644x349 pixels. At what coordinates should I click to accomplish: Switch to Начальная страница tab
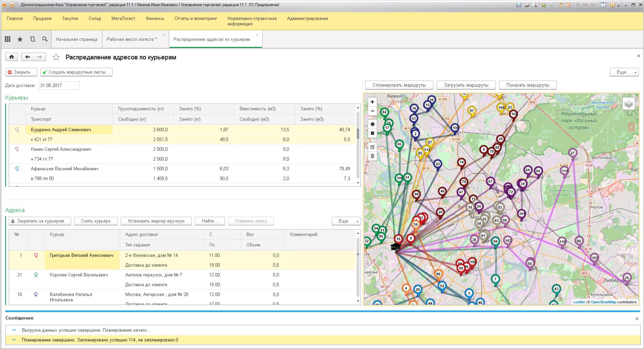point(76,39)
